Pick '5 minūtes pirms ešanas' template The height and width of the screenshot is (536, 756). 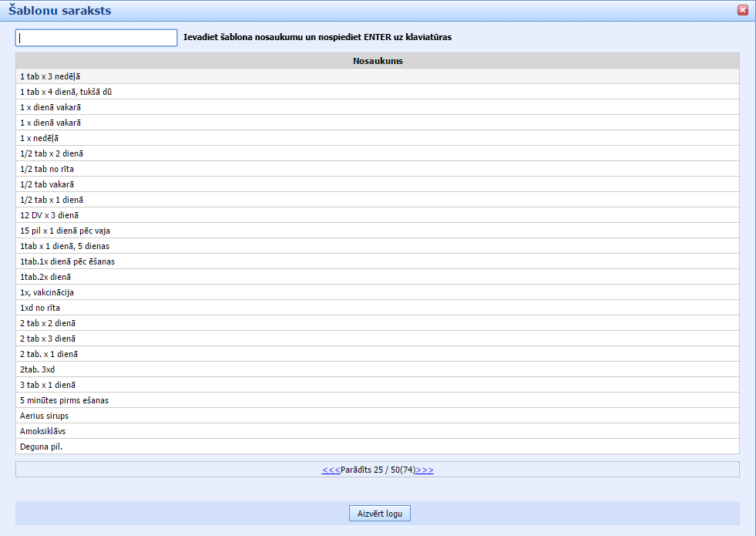pyautogui.click(x=65, y=400)
